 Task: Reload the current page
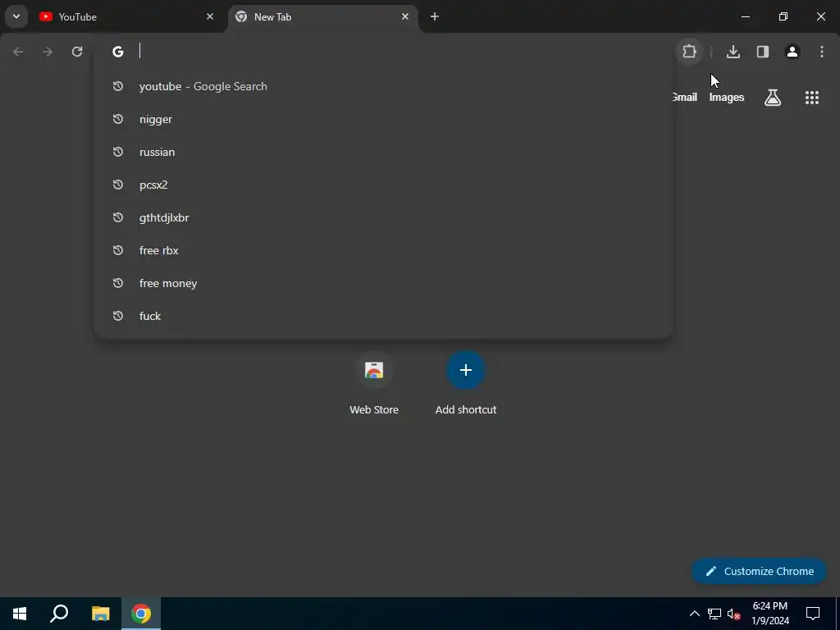(x=77, y=52)
